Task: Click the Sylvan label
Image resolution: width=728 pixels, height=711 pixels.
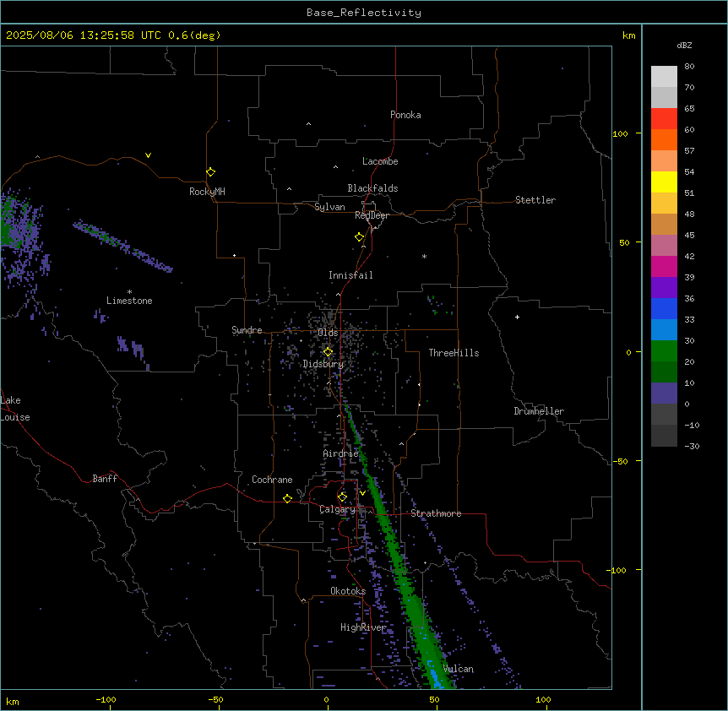Action: pyautogui.click(x=329, y=207)
